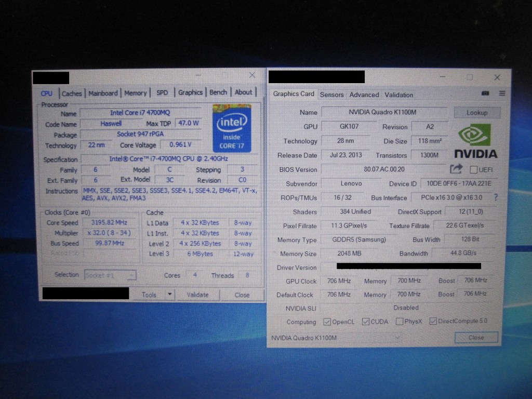Click the Release Date value Jul 23, 2013

(x=345, y=155)
